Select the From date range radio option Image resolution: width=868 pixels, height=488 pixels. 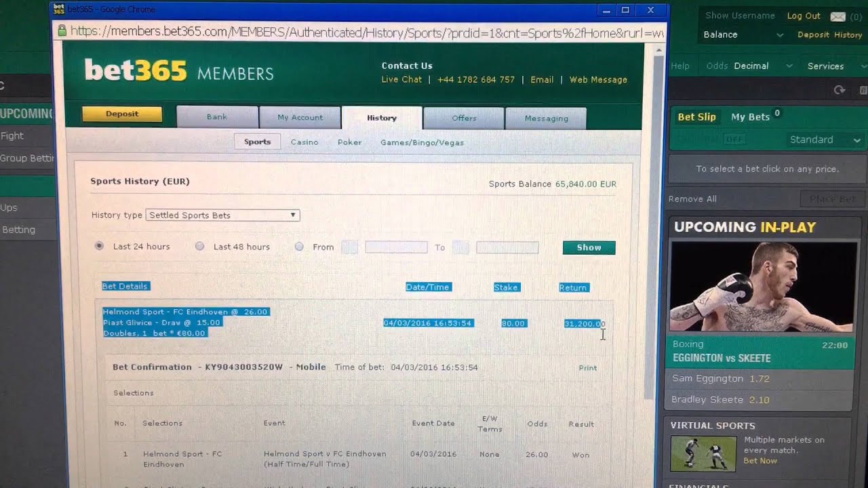[299, 247]
